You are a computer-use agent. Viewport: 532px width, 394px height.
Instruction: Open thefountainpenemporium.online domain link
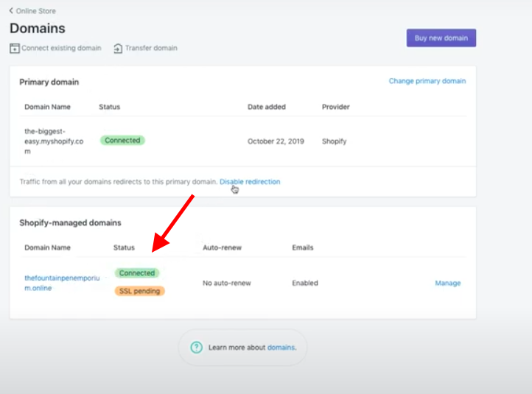62,283
